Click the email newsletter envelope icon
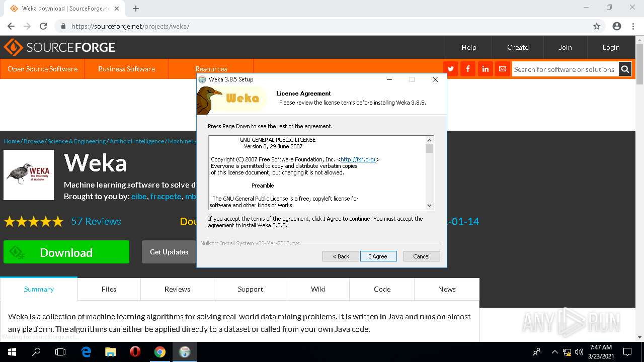 coord(502,69)
